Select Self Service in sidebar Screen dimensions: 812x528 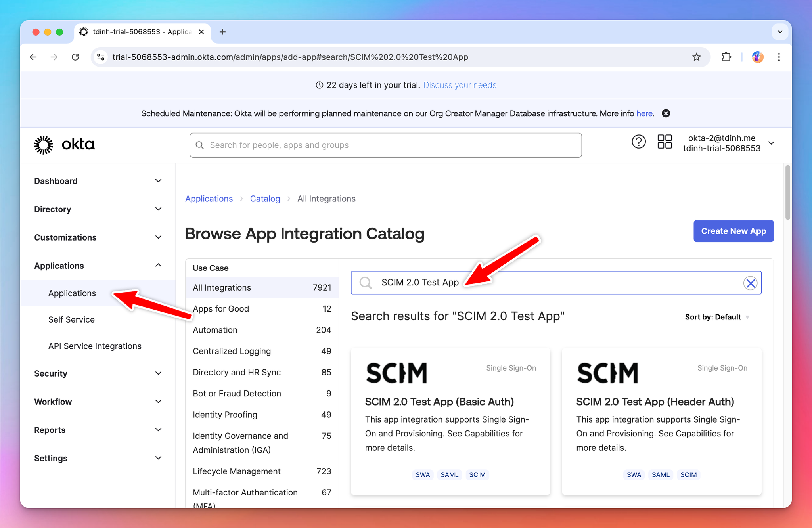(x=71, y=319)
